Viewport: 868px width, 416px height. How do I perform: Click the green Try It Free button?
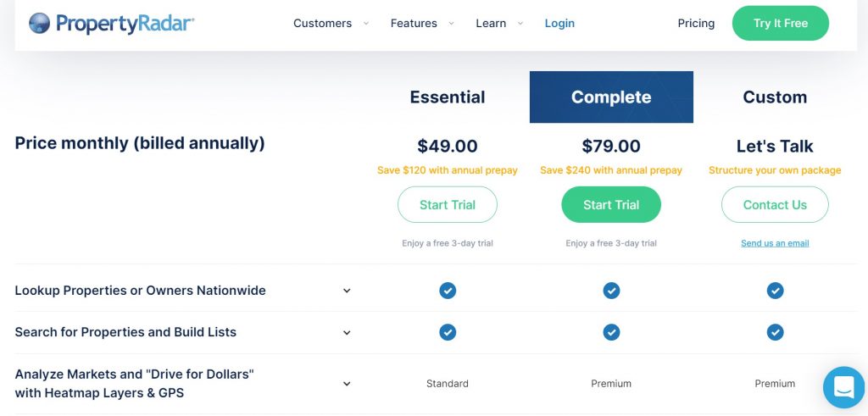(x=780, y=23)
